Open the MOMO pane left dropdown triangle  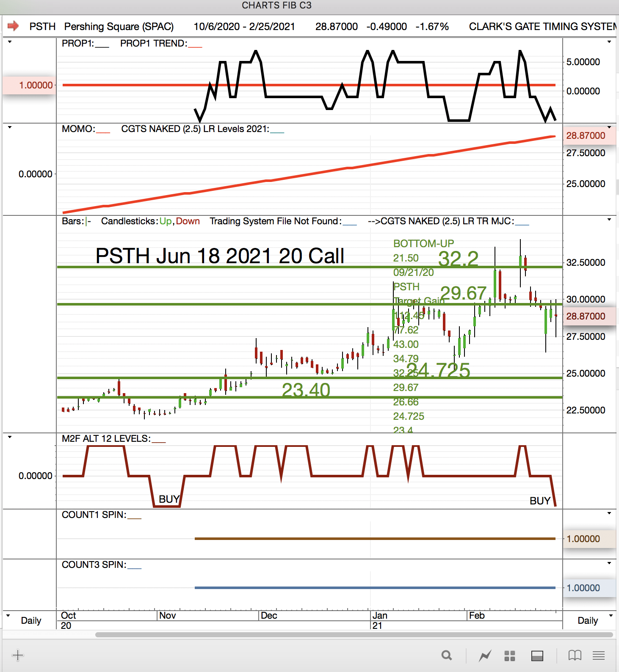coord(10,127)
